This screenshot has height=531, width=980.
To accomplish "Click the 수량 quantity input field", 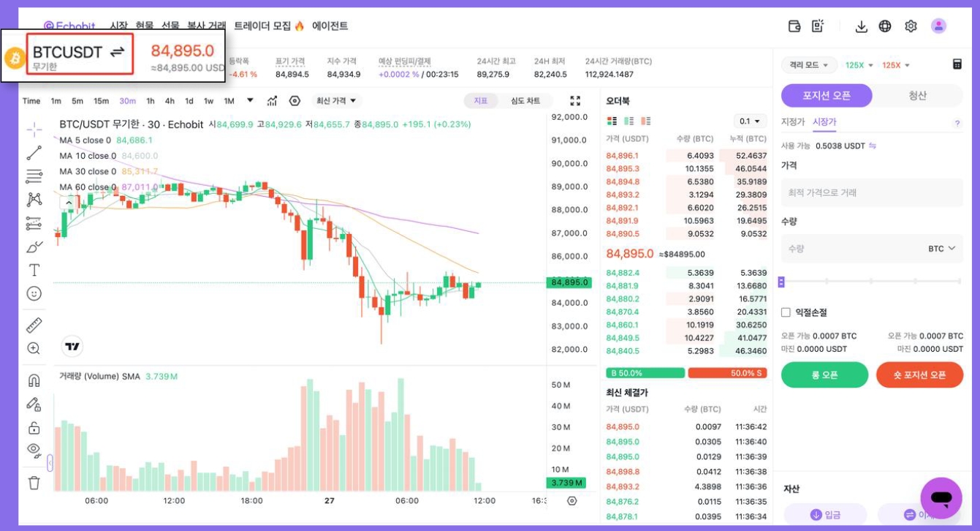I will click(872, 249).
